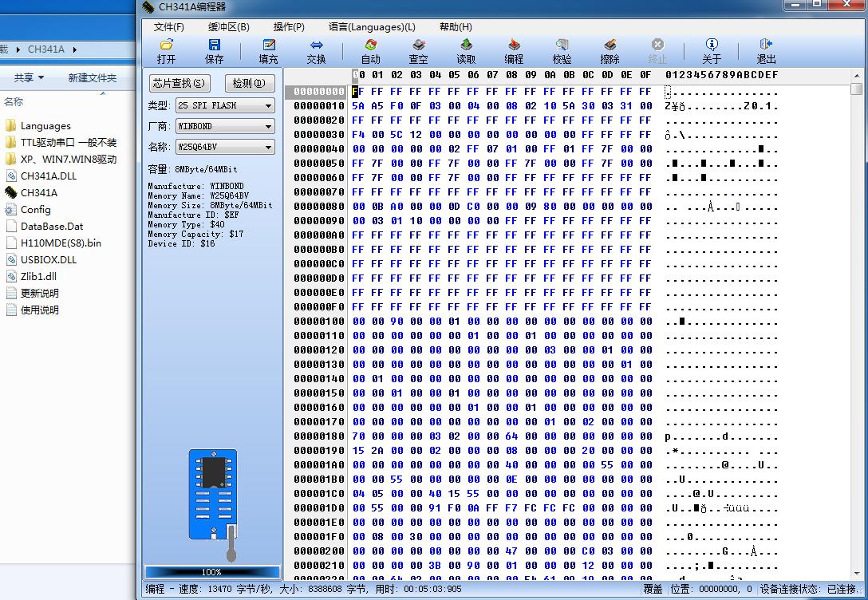This screenshot has width=868, height=600.
Task: Select H110MDE(S8).bin file in the folder list
Action: point(61,243)
